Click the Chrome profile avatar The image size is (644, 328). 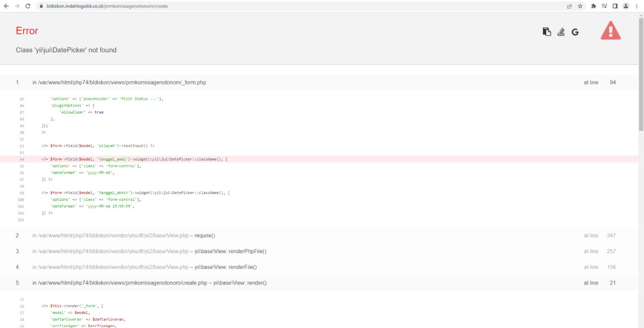626,6
